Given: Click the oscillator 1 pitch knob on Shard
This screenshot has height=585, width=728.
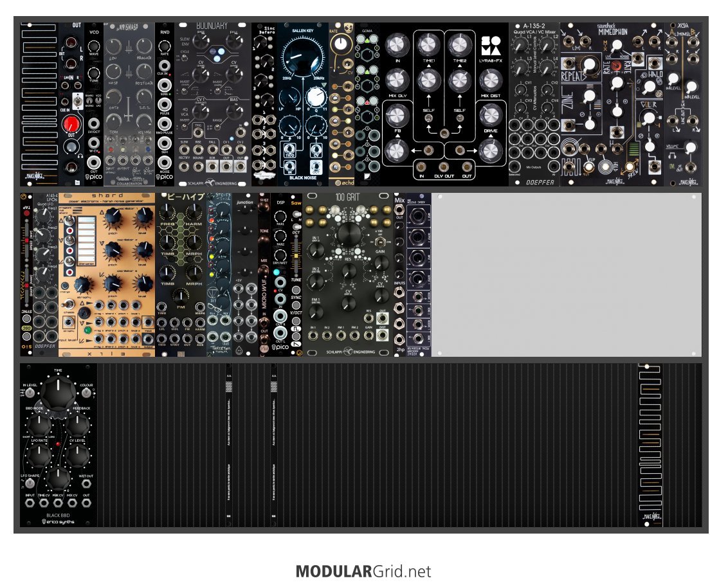Looking at the screenshot, I should click(x=113, y=218).
